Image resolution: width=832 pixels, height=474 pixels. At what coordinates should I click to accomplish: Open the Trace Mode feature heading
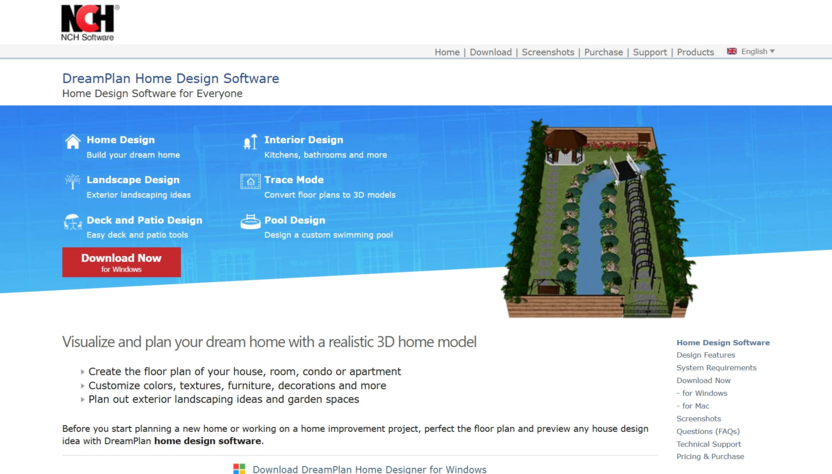[x=294, y=179]
